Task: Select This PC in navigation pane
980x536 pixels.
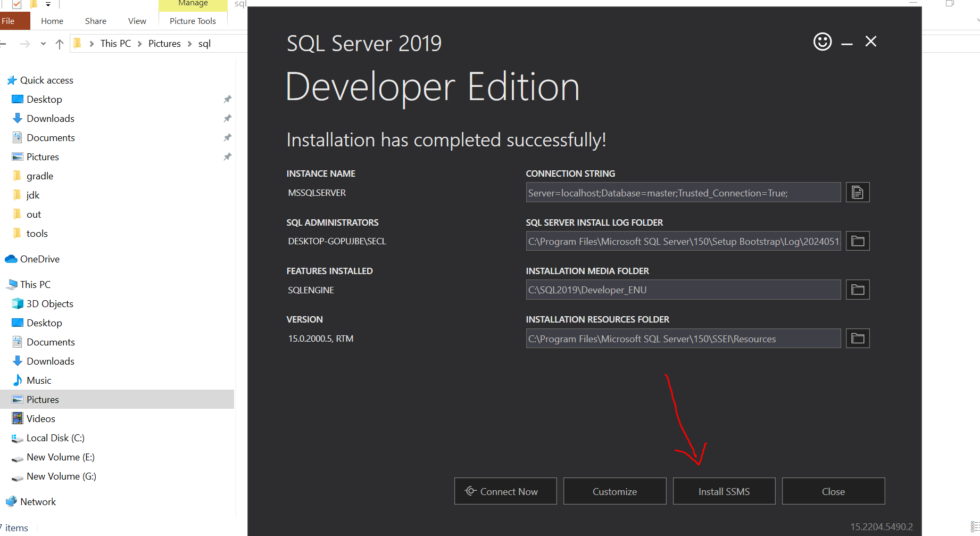Action: [x=35, y=285]
